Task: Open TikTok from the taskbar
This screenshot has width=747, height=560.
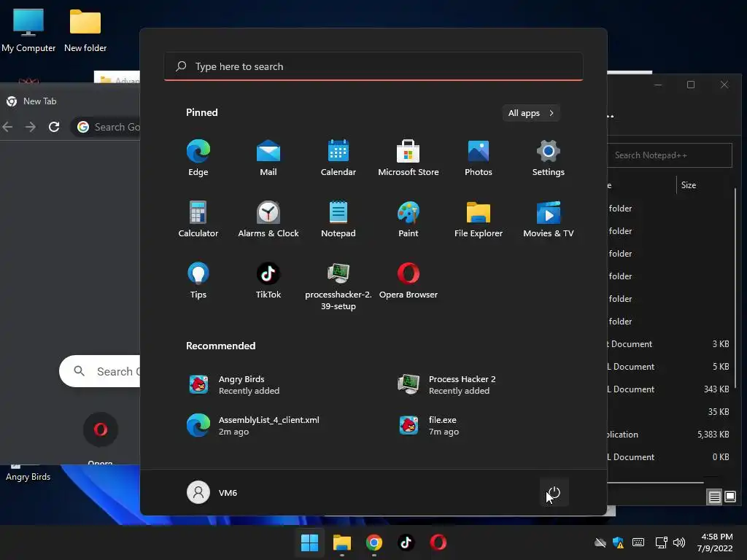Action: (406, 542)
